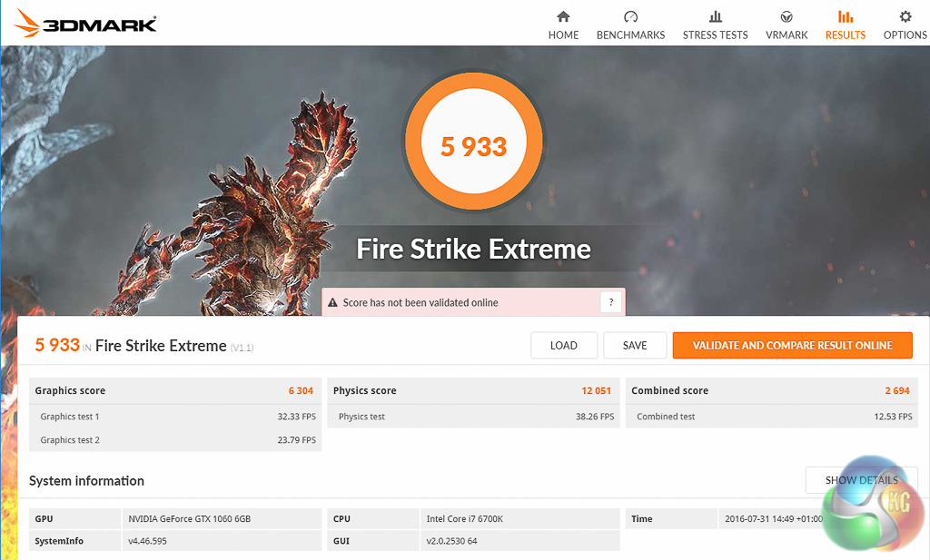Click the GUI label cell
Image resolution: width=930 pixels, height=560 pixels.
pyautogui.click(x=373, y=541)
